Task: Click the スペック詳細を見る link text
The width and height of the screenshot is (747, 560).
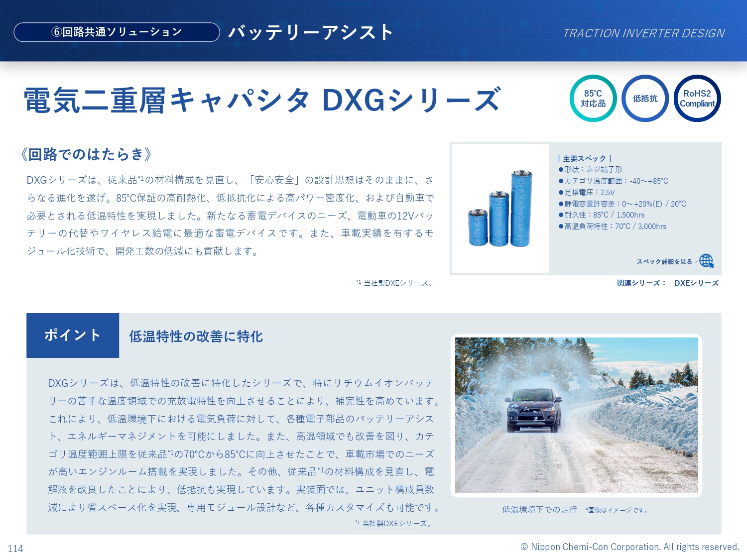Action: [664, 261]
